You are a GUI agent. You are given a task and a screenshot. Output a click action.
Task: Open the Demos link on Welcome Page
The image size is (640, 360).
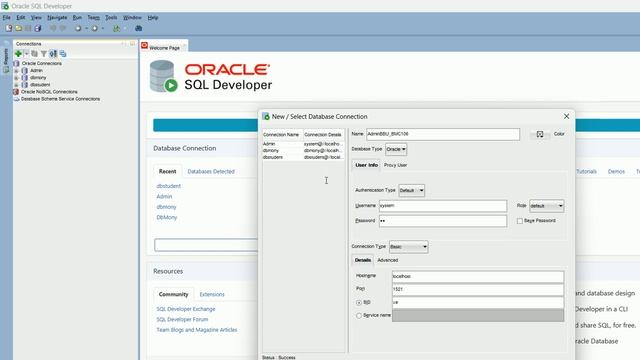coord(616,171)
